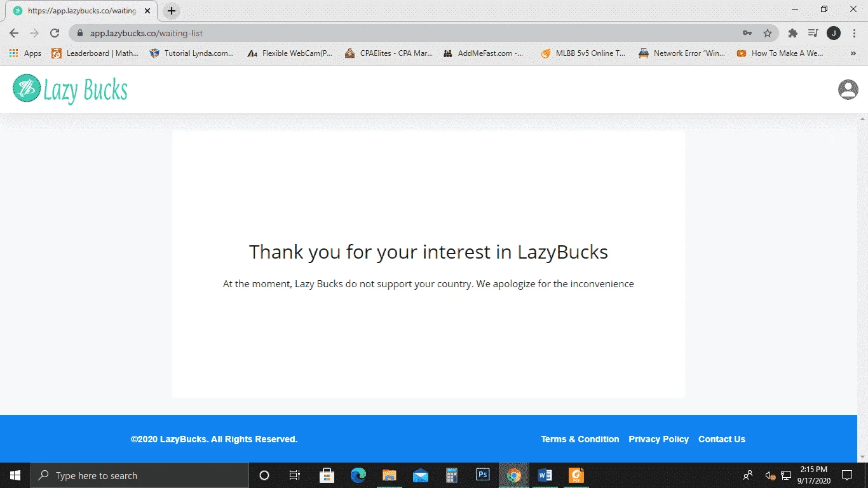Click the Lazy Bucks logo
Viewport: 868px width, 488px height.
70,89
